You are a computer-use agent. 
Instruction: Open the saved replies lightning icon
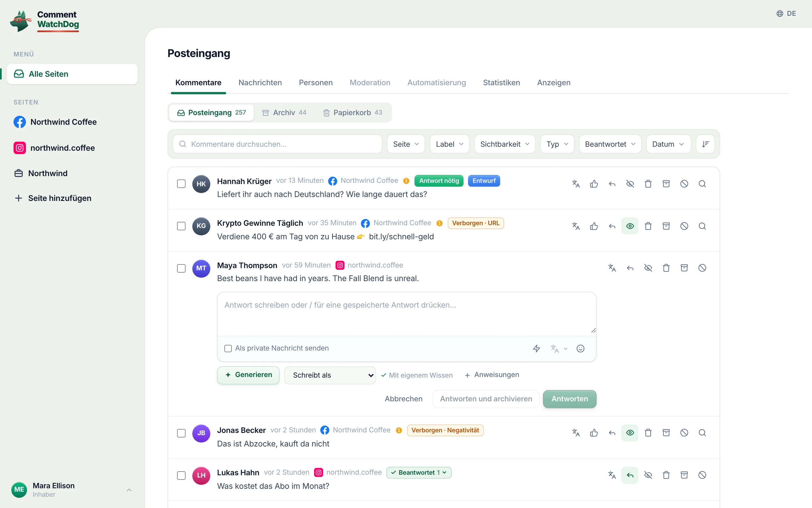click(537, 349)
